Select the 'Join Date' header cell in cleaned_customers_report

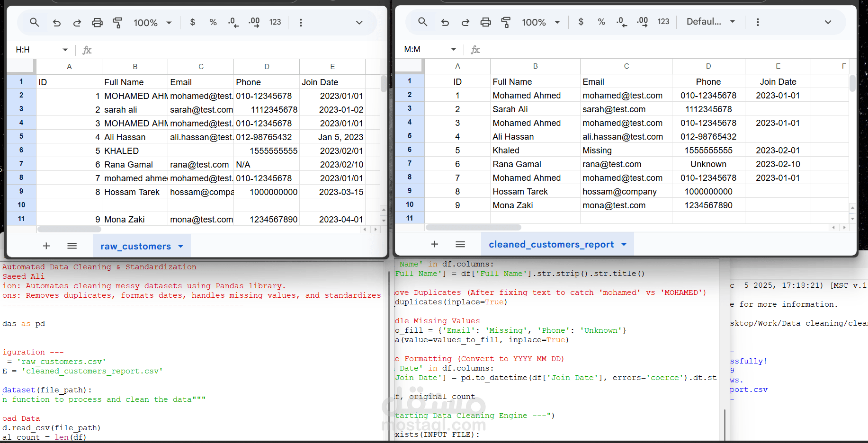point(778,82)
